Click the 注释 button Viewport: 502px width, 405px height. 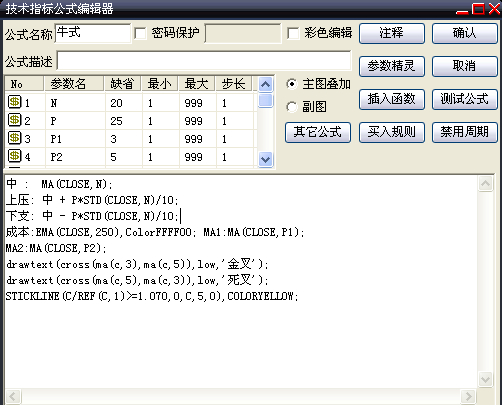point(392,33)
